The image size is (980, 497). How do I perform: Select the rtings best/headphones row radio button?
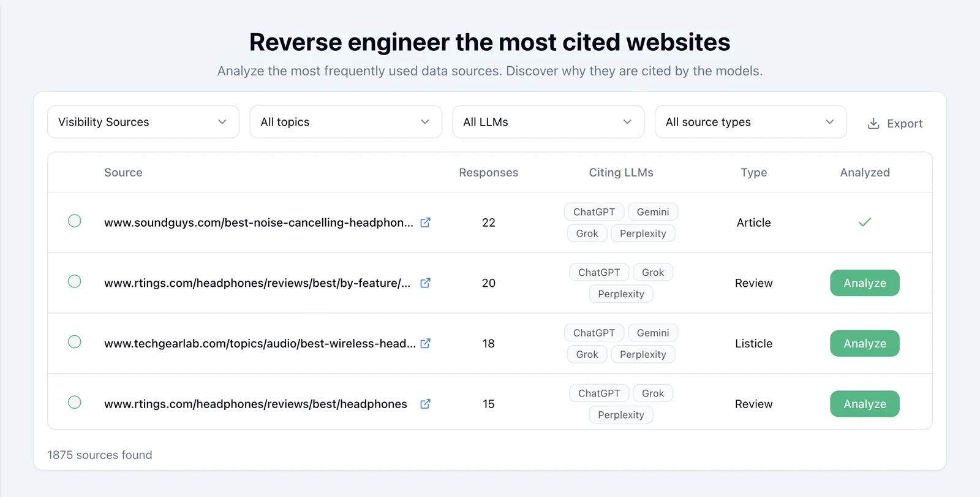click(x=75, y=402)
